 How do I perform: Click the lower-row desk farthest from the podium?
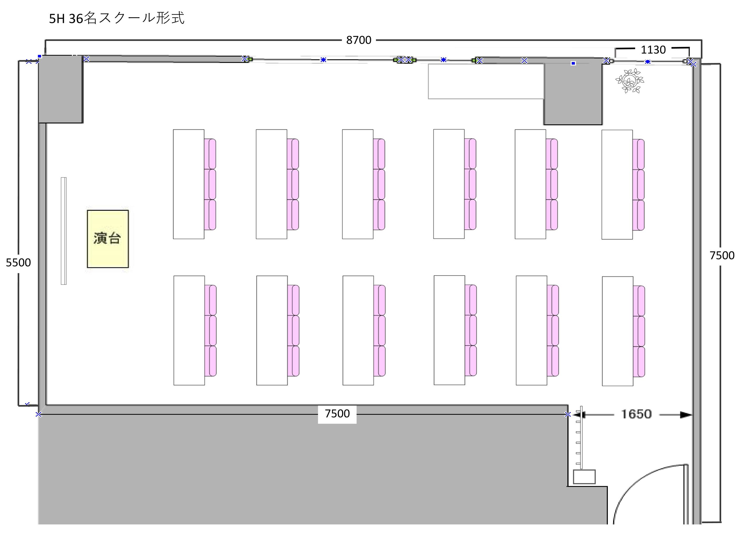click(x=617, y=331)
